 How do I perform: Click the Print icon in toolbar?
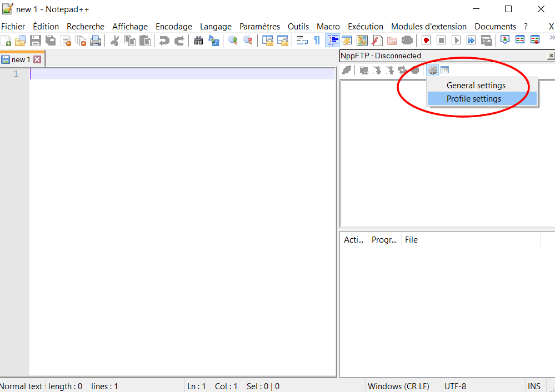[x=96, y=41]
